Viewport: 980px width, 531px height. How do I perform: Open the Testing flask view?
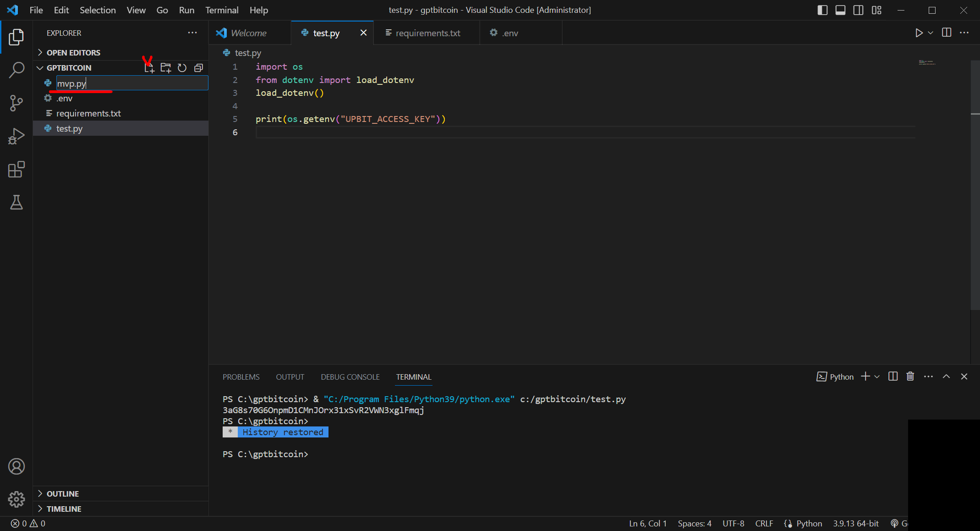point(16,202)
